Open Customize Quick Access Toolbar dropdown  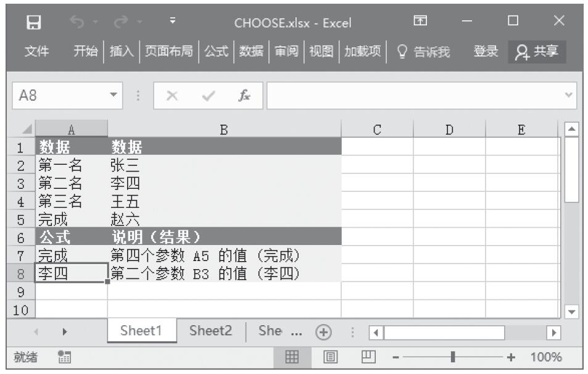point(173,23)
